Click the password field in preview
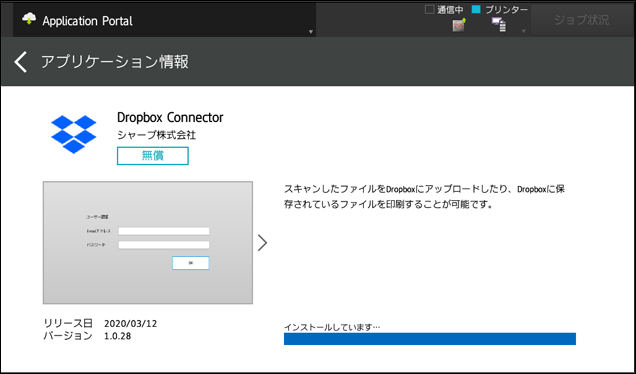Screen dimensions: 636x374 pyautogui.click(x=164, y=245)
